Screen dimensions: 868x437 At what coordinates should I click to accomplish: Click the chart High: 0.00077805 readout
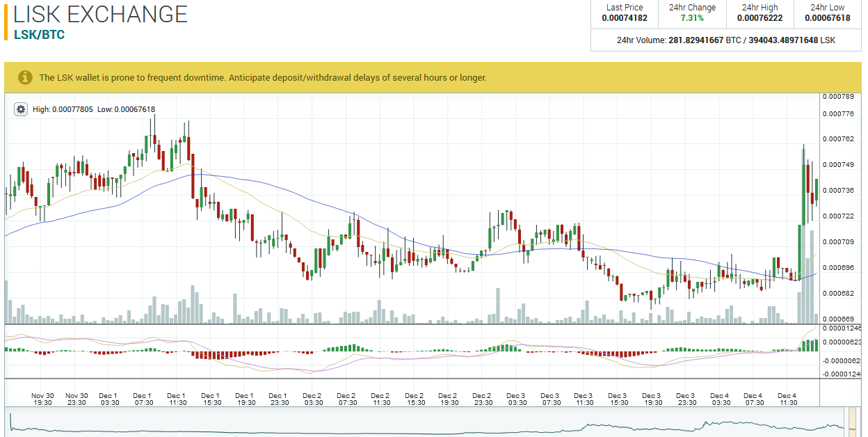(x=63, y=109)
